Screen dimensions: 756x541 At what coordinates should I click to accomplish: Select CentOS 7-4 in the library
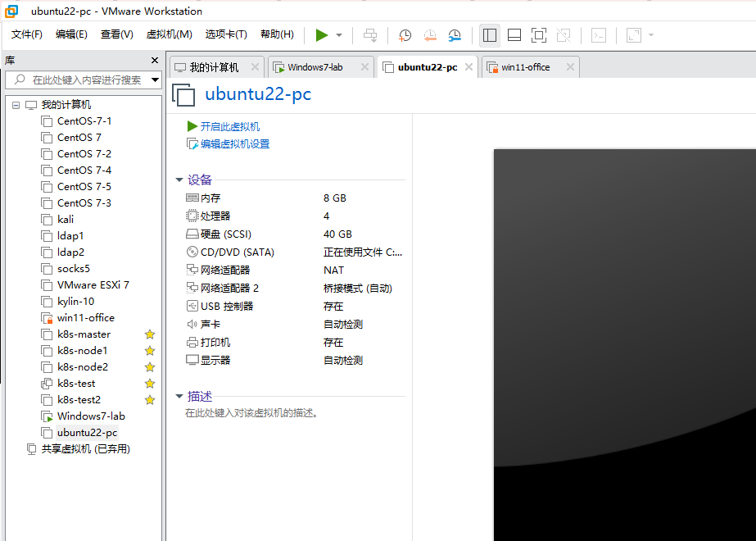point(84,170)
